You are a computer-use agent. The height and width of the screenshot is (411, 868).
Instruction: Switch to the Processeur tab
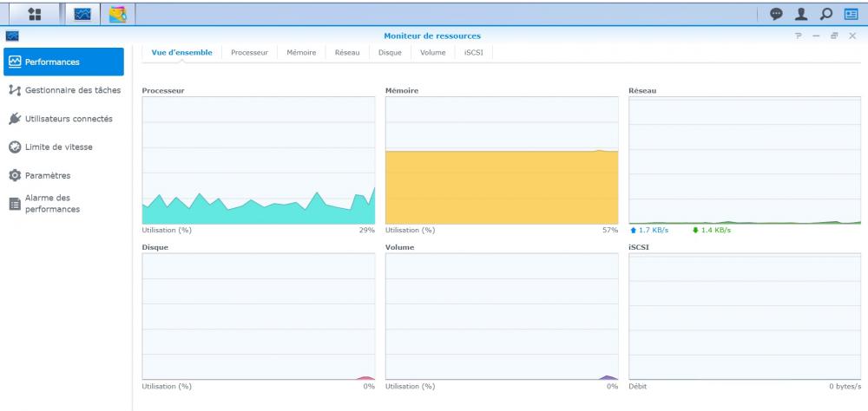tap(250, 53)
